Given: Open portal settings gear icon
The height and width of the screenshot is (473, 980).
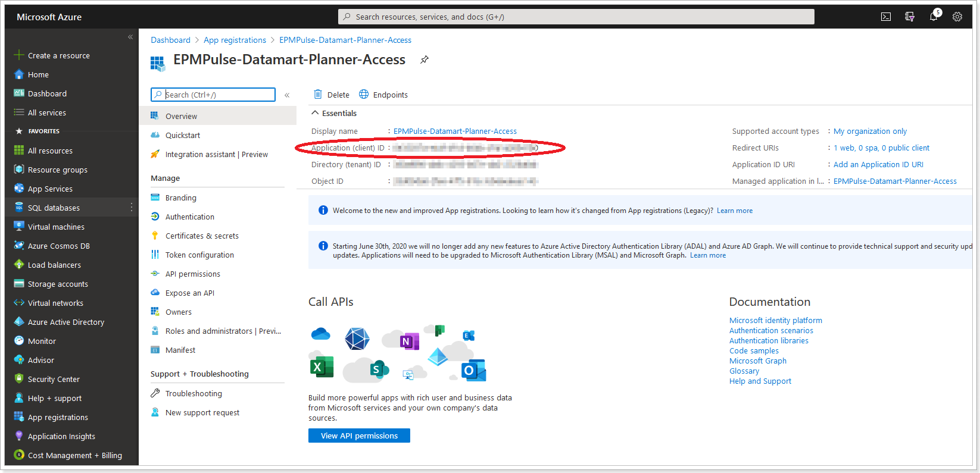Looking at the screenshot, I should click(x=957, y=17).
